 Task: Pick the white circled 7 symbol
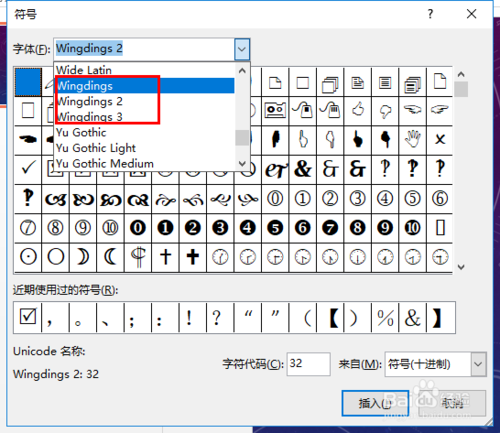point(28,228)
